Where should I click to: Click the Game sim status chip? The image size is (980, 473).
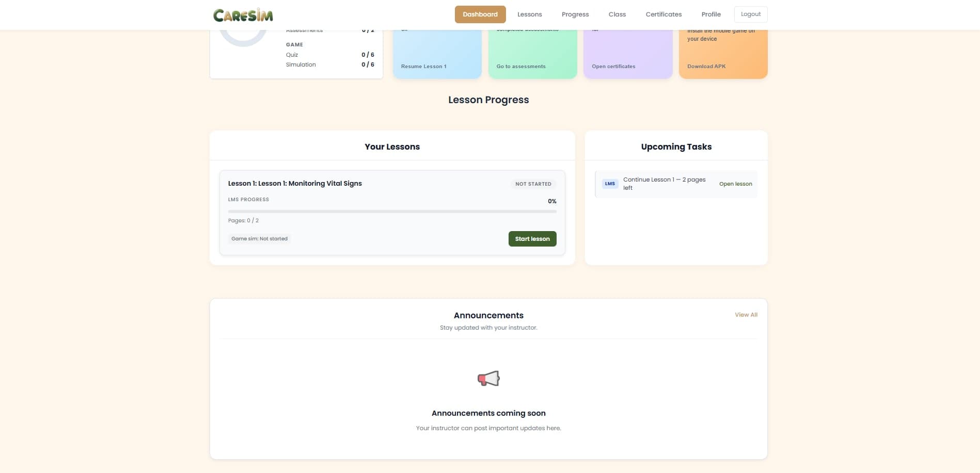[x=260, y=238]
